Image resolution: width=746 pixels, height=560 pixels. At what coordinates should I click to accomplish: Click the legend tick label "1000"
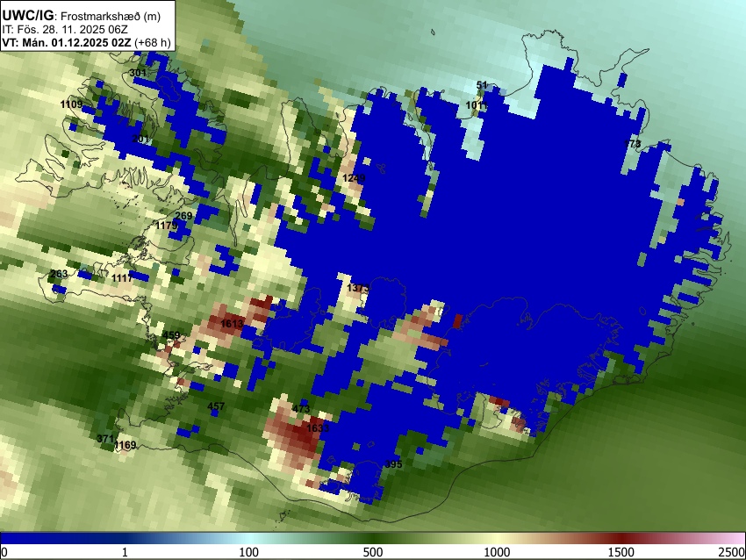pyautogui.click(x=497, y=552)
